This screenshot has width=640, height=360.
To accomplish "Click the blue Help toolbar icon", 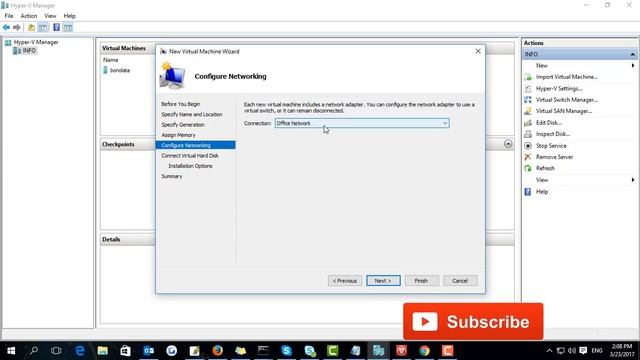I will coord(56,27).
